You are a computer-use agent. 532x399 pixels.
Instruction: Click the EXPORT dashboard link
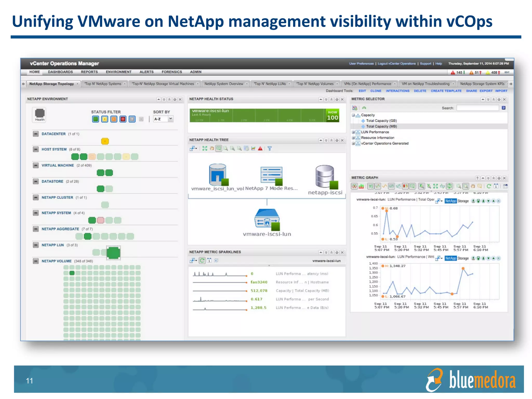(x=486, y=91)
